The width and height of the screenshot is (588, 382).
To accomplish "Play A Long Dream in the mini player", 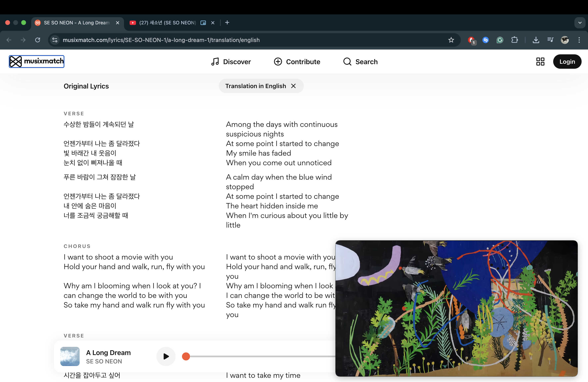I will (166, 356).
